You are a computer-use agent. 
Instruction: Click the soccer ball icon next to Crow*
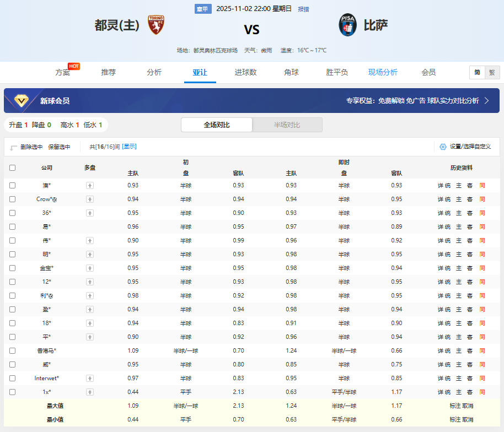click(55, 199)
